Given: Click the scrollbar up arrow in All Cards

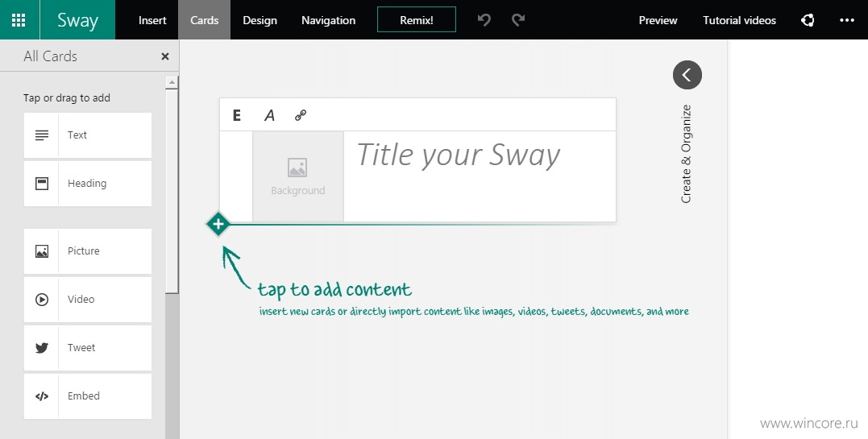Looking at the screenshot, I should point(172,82).
